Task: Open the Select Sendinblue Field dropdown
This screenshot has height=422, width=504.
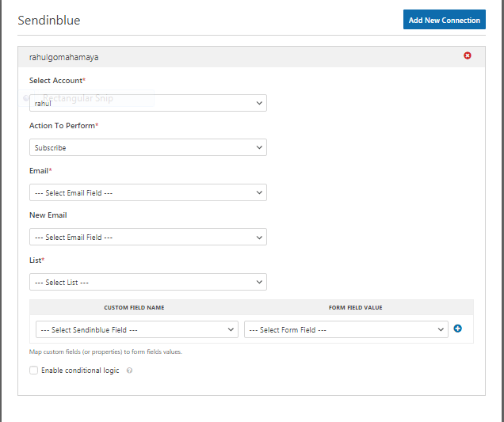Action: (137, 329)
